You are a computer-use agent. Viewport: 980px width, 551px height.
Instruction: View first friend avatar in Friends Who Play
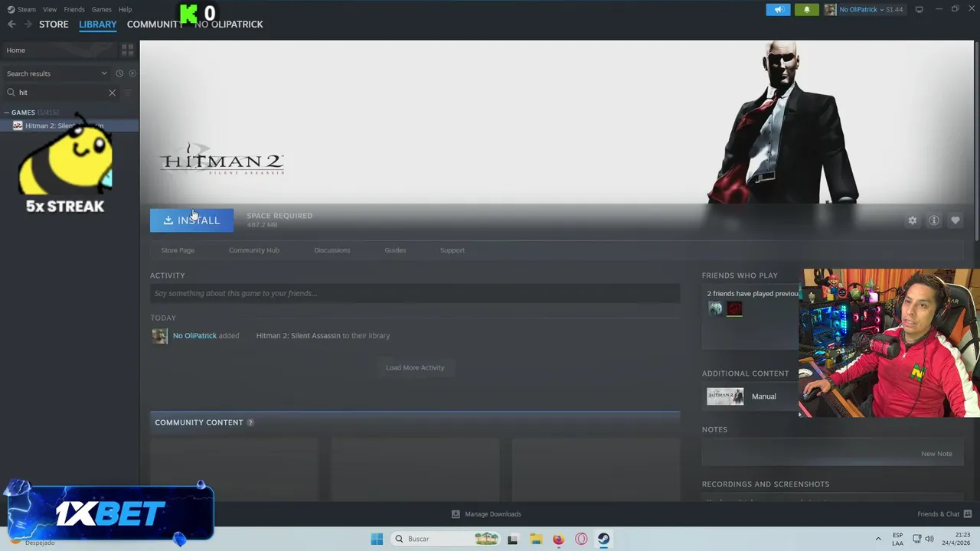[715, 308]
